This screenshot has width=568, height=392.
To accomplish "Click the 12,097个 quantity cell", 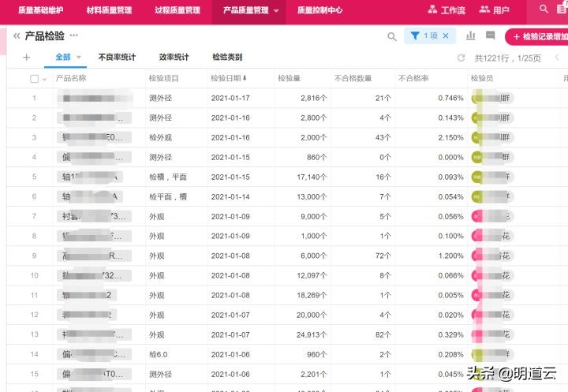I will 312,276.
